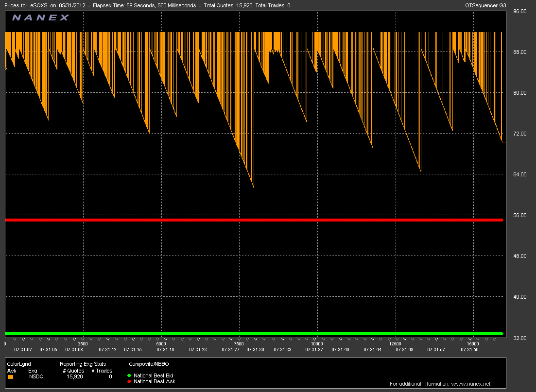
Task: Click the red National Best Ask dot
Action: 129,382
